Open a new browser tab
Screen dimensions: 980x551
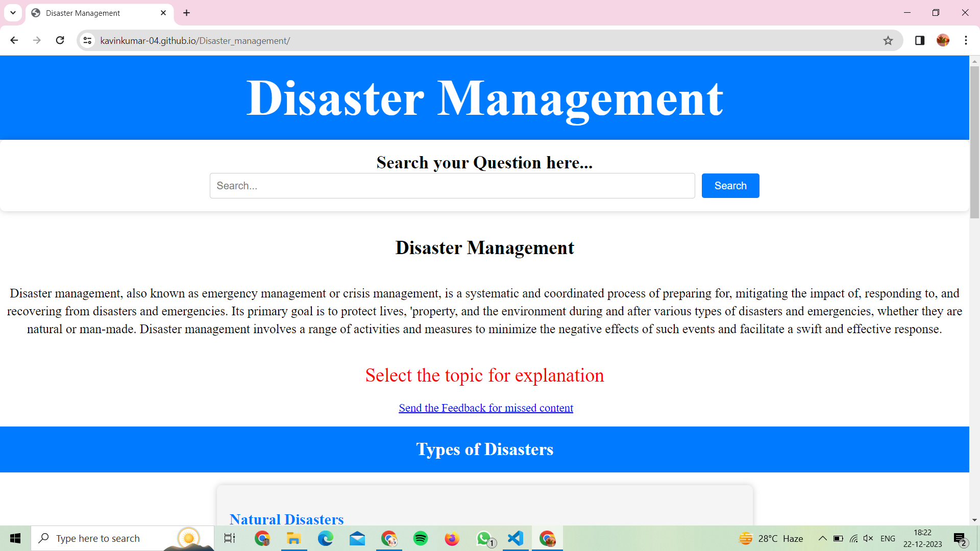(x=187, y=13)
